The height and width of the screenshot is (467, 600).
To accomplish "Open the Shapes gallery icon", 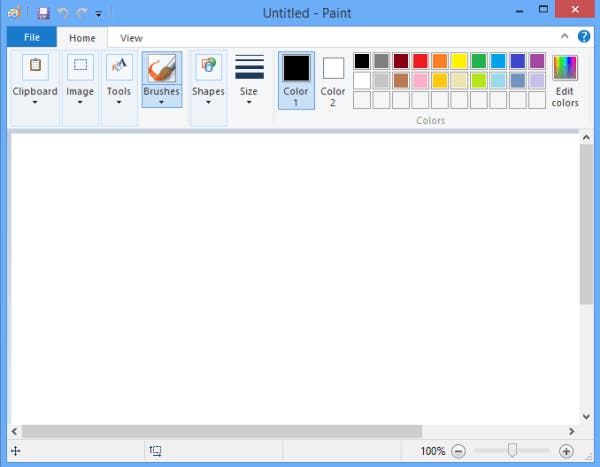I will (x=209, y=67).
